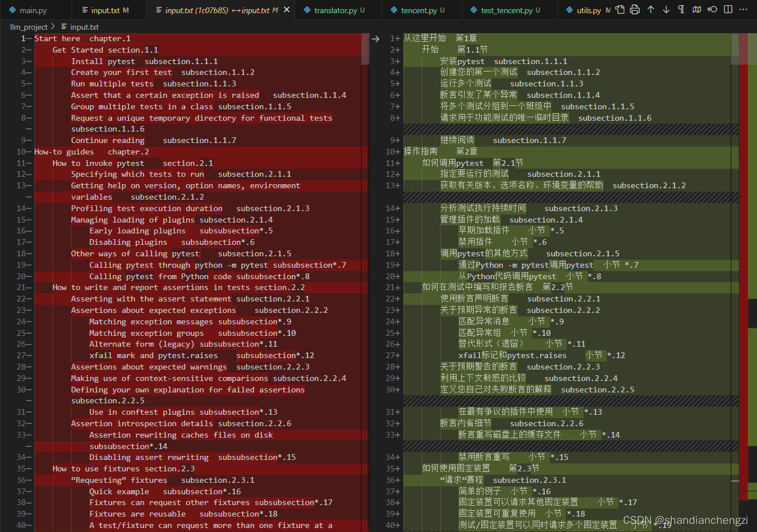Click "xfail mark and pytest.raises" in left pane

point(201,355)
